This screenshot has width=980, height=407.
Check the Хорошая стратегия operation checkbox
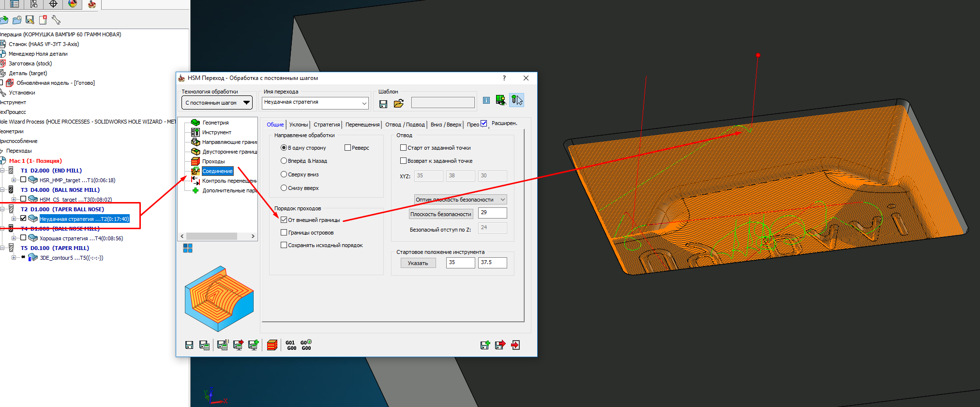(23, 238)
